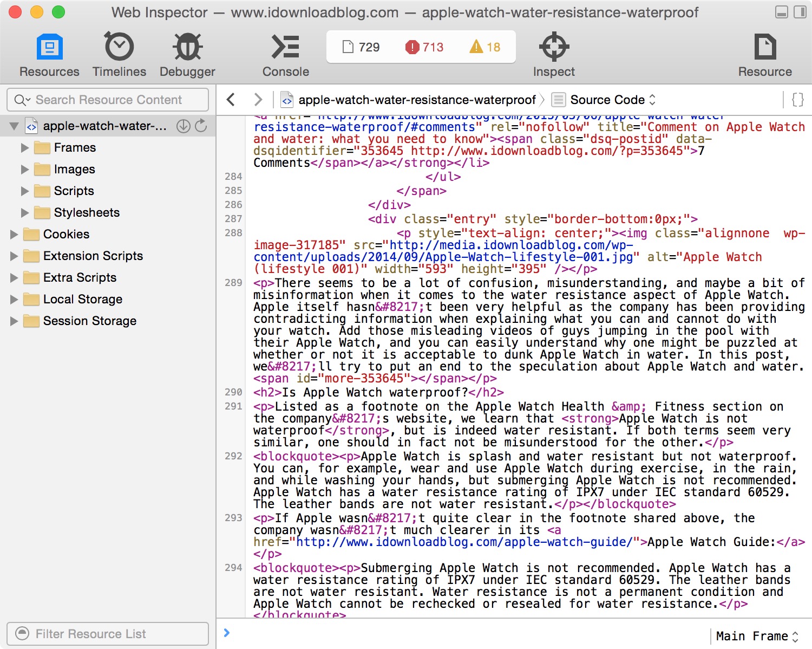Click the reload page icon
The height and width of the screenshot is (649, 812).
click(x=201, y=126)
